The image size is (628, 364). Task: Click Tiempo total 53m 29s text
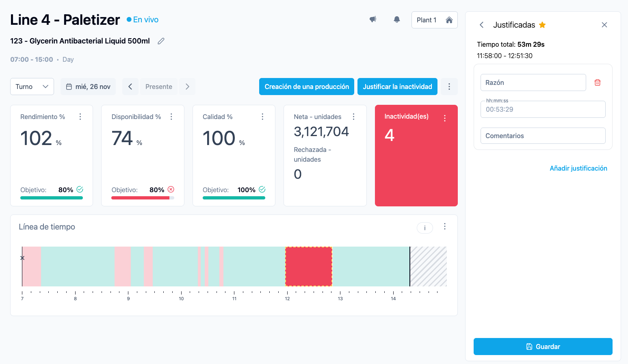coord(511,44)
